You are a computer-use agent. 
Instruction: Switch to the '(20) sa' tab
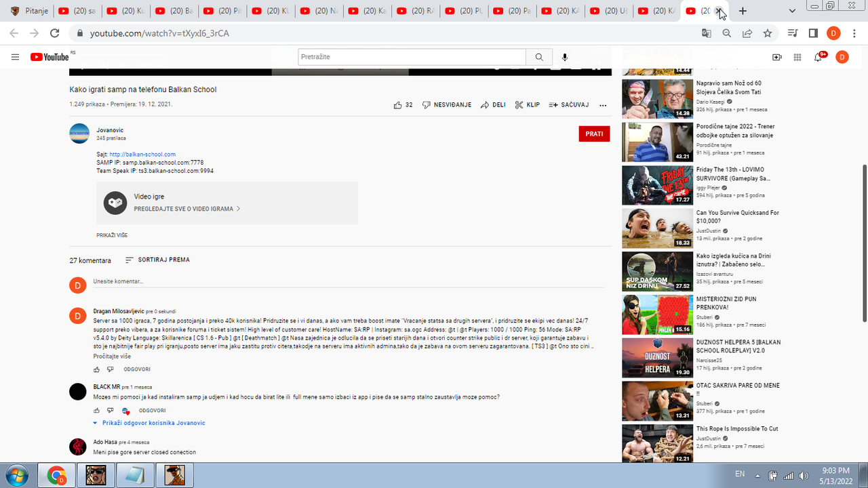[x=77, y=11]
